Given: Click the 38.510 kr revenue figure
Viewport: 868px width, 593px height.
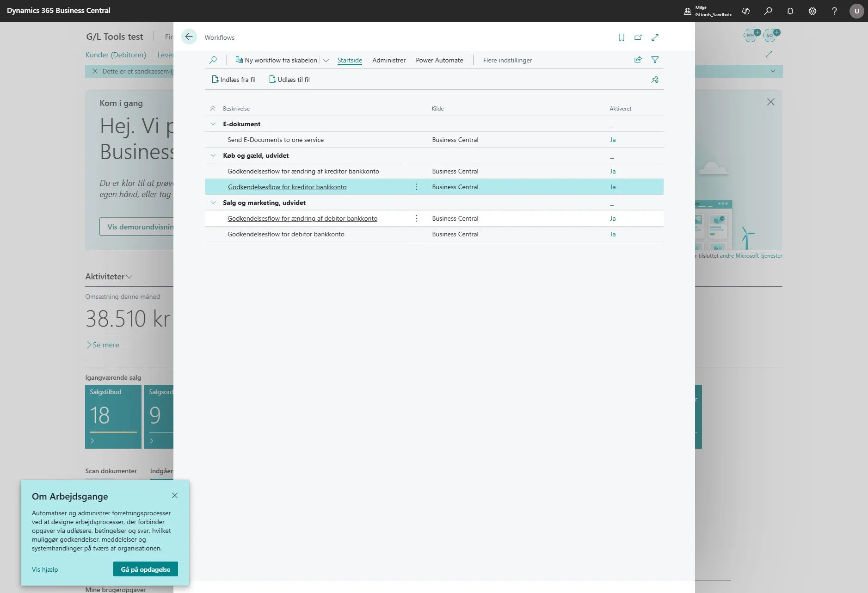Looking at the screenshot, I should pyautogui.click(x=128, y=318).
